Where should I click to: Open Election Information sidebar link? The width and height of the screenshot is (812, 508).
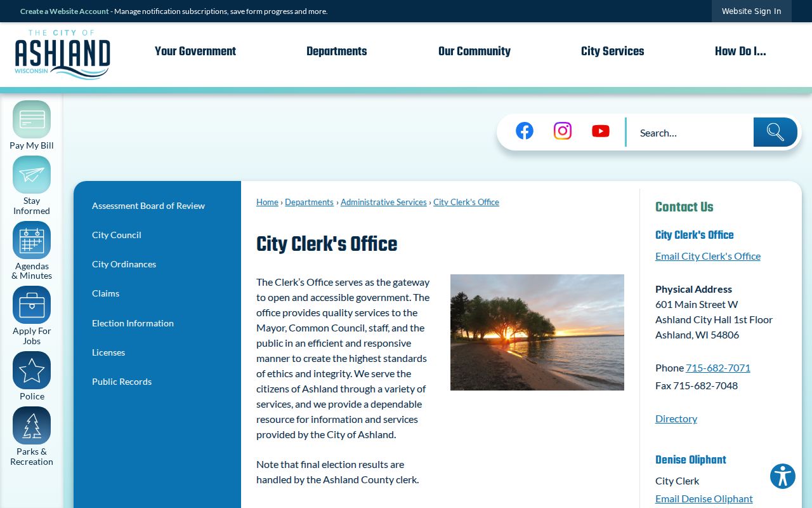point(133,323)
